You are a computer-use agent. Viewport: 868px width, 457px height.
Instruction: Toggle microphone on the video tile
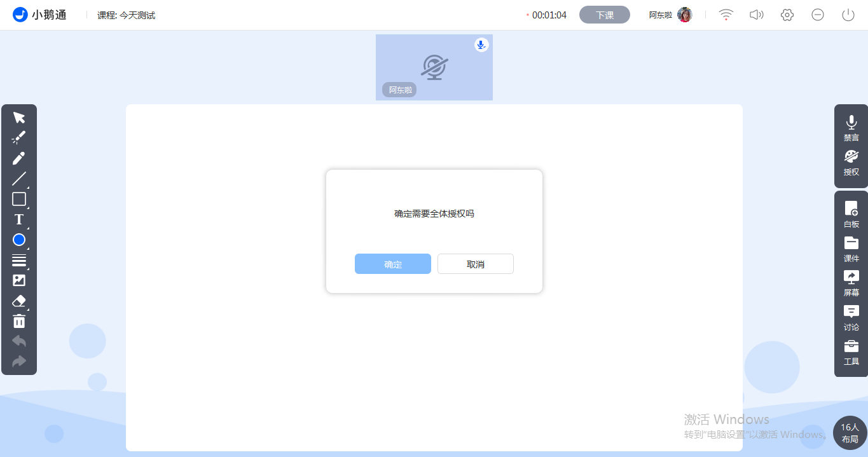(x=481, y=44)
